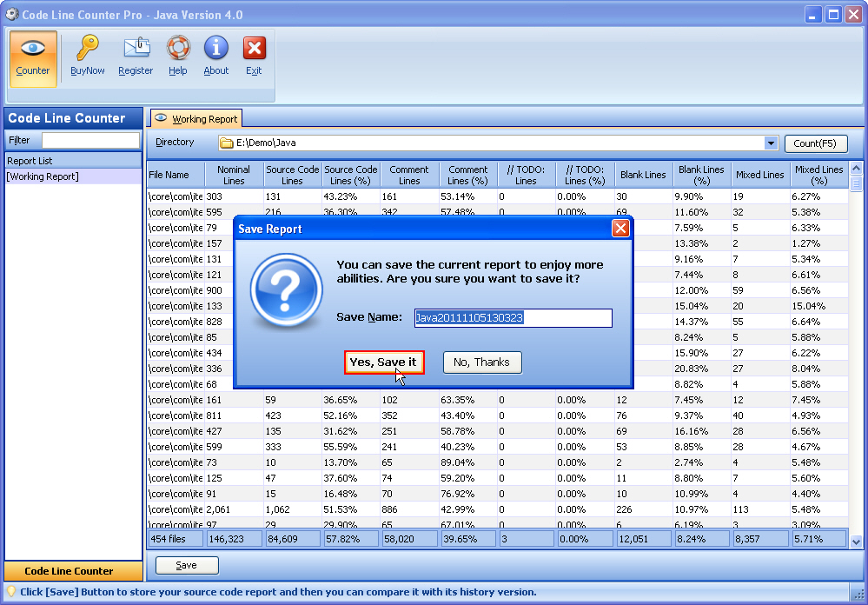Click the Save Name text field
The image size is (868, 605).
(x=514, y=317)
